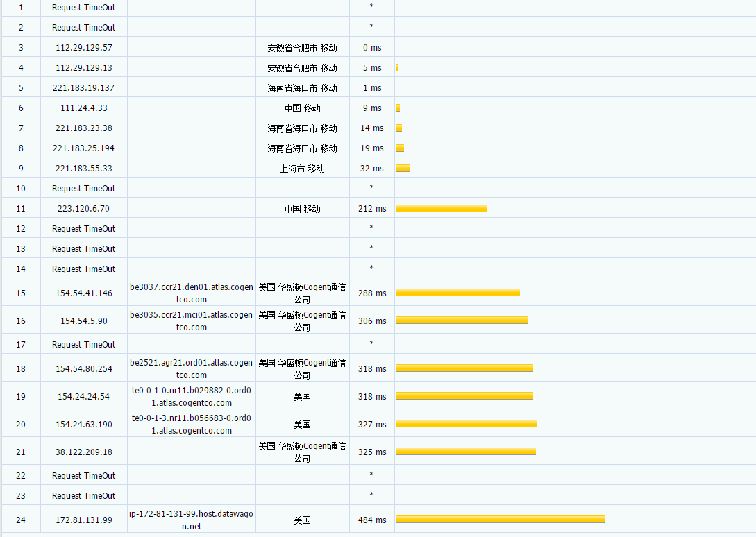This screenshot has width=756, height=537.
Task: Click the 0 ms latency value
Action: point(372,48)
